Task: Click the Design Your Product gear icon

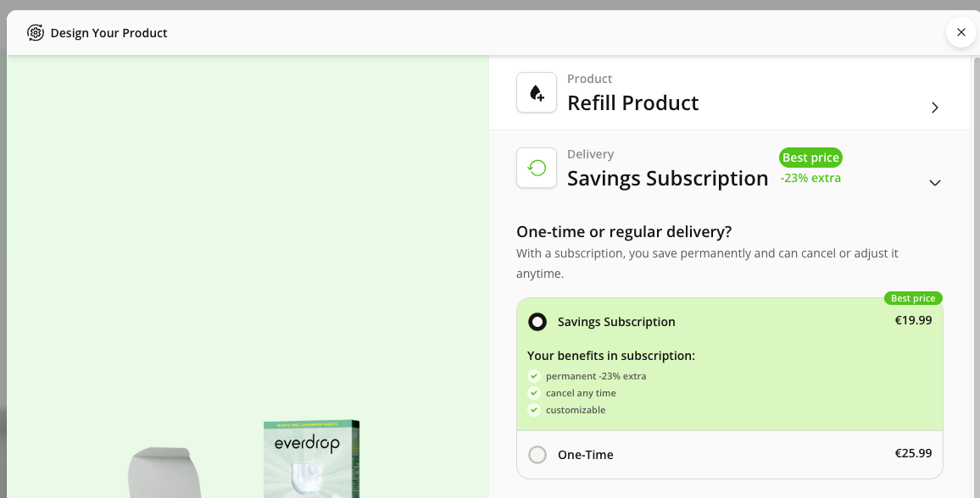Action: [x=36, y=33]
